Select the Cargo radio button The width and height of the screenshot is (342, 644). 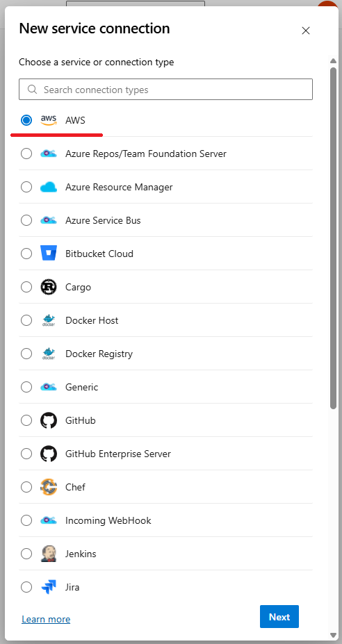click(x=26, y=287)
